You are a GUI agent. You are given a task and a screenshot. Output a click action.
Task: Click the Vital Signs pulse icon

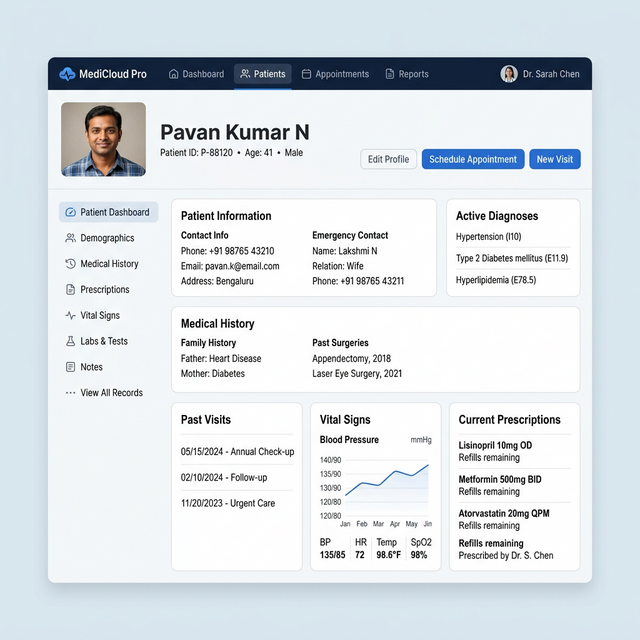(x=70, y=316)
